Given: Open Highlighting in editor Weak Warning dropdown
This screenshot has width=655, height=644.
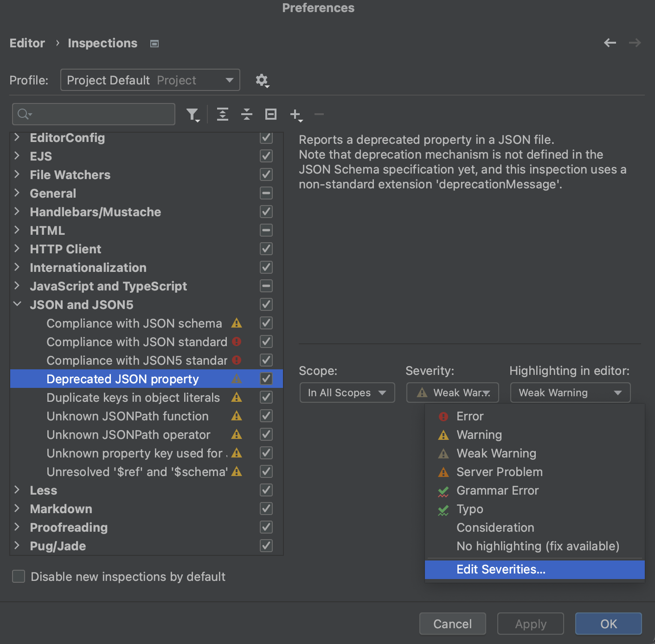Looking at the screenshot, I should 570,393.
